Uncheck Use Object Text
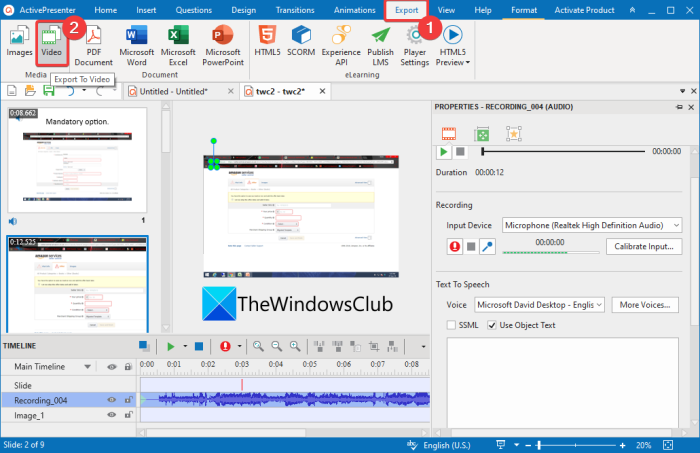700x453 pixels. click(x=492, y=325)
